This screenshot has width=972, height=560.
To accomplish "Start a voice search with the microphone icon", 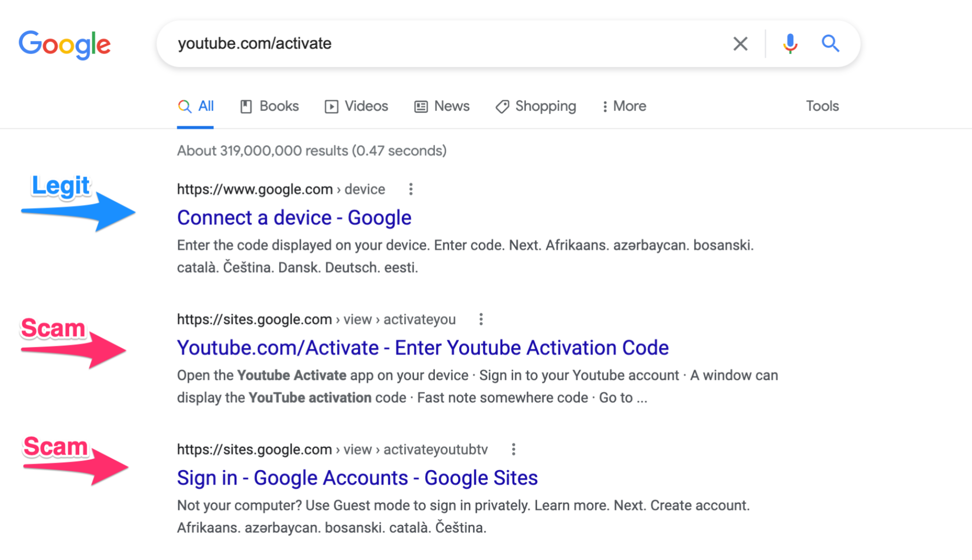I will tap(790, 43).
